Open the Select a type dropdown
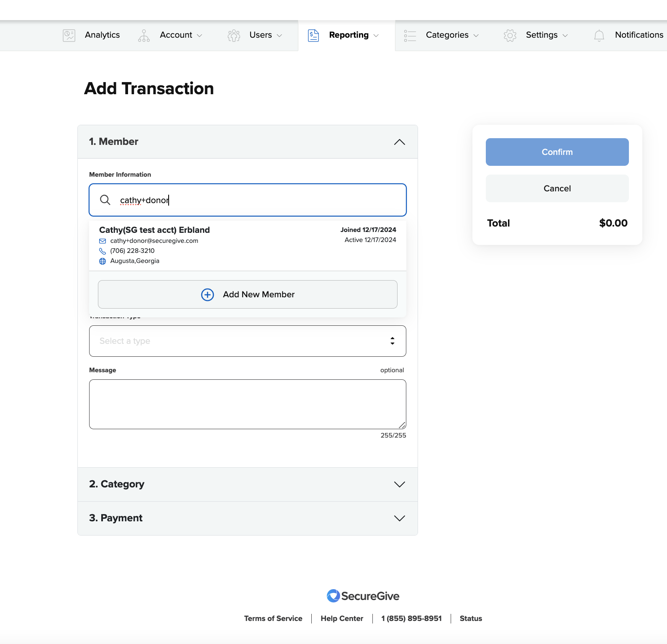Image resolution: width=667 pixels, height=644 pixels. (247, 341)
